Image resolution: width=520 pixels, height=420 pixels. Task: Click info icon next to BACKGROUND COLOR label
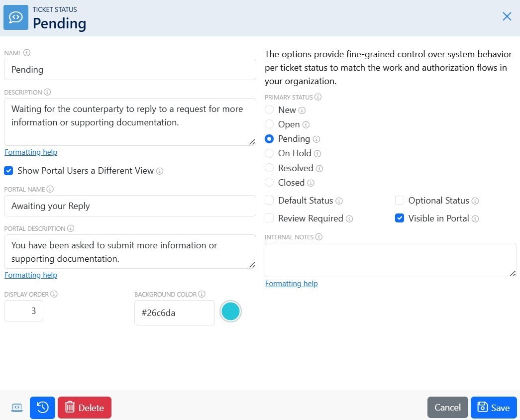(x=202, y=294)
